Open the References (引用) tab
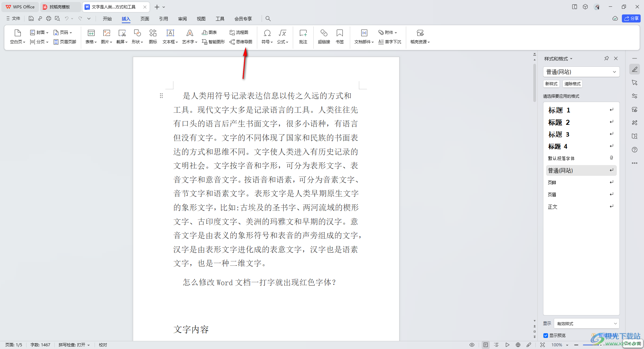 [164, 19]
